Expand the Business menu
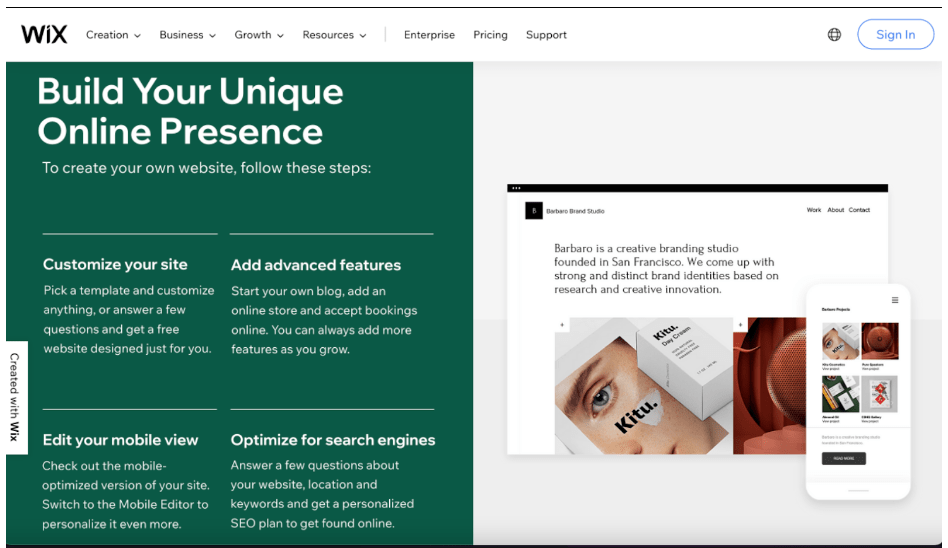This screenshot has height=548, width=948. coord(187,35)
